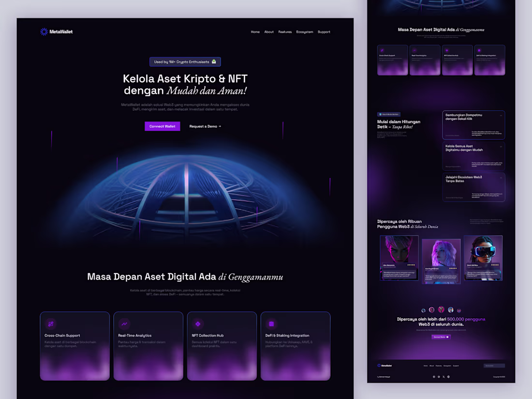Open the About navigation link
Image resolution: width=532 pixels, height=399 pixels.
click(269, 31)
